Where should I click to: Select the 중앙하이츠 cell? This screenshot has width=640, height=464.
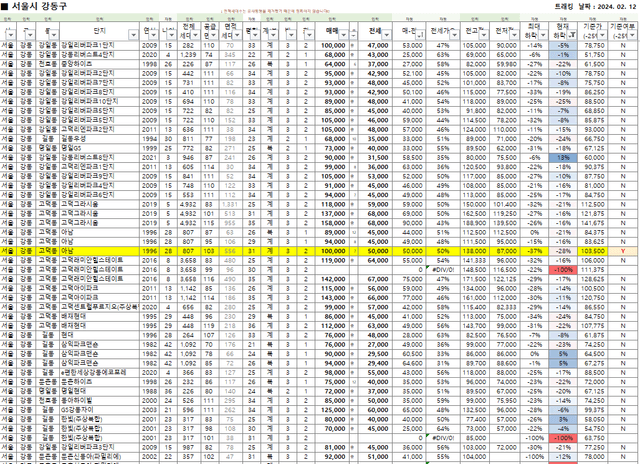click(99, 64)
